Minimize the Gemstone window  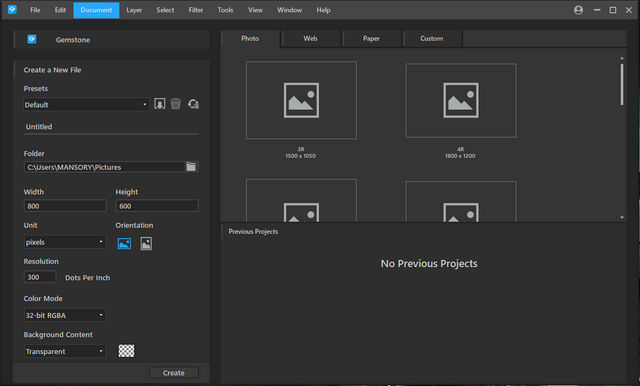[597, 10]
